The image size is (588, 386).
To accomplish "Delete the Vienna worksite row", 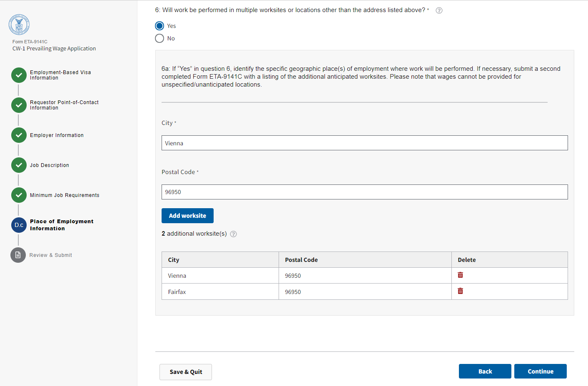I will [460, 275].
